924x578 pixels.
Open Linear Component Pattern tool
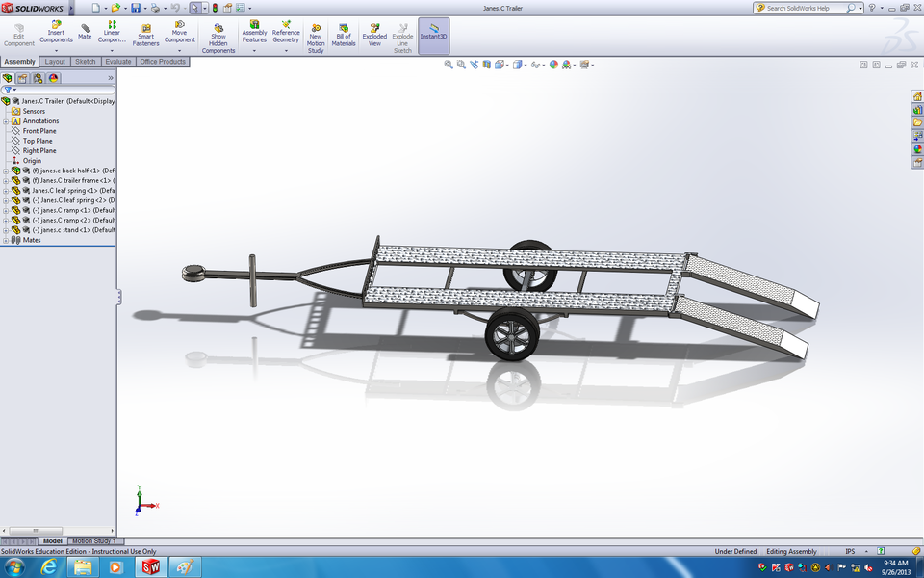click(x=112, y=33)
